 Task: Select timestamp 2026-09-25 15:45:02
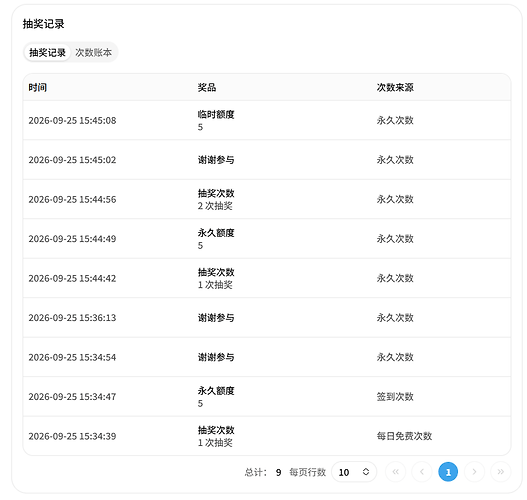72,160
